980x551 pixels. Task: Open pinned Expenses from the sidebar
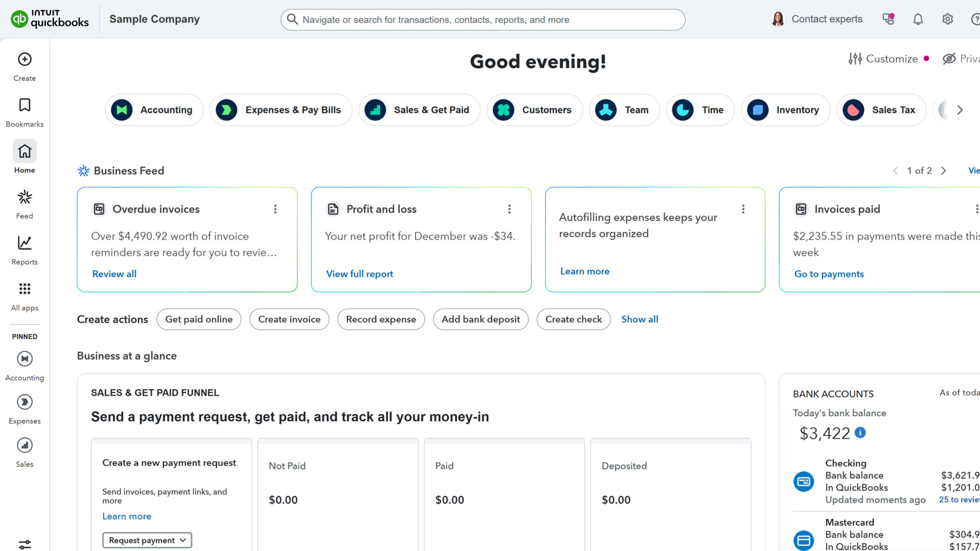click(24, 408)
